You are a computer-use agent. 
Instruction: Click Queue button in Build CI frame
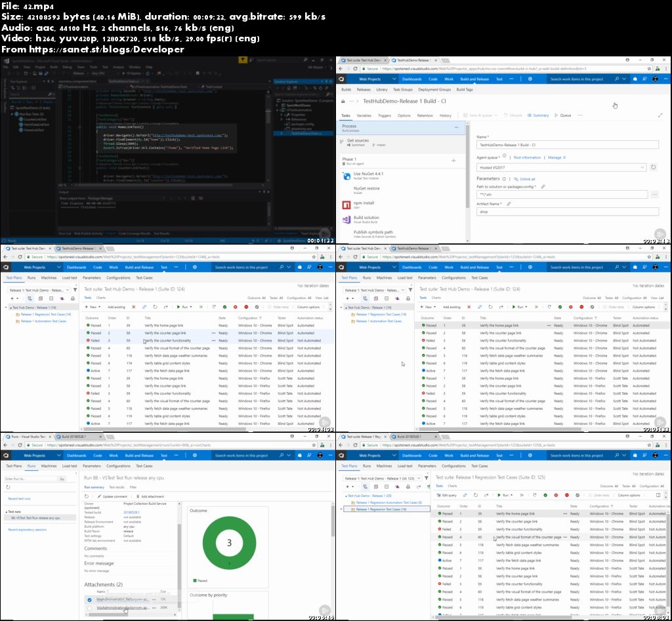(563, 115)
